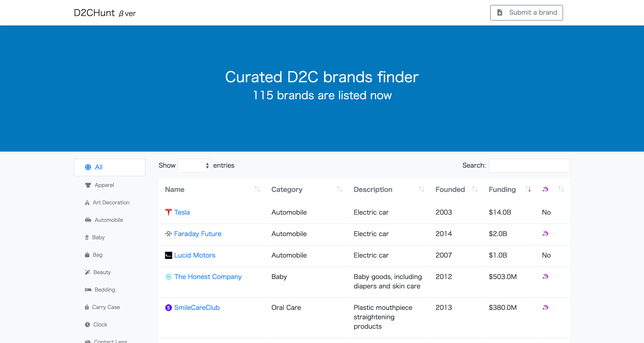644x343 pixels.
Task: Toggle sort order on Founded column
Action: tap(475, 189)
